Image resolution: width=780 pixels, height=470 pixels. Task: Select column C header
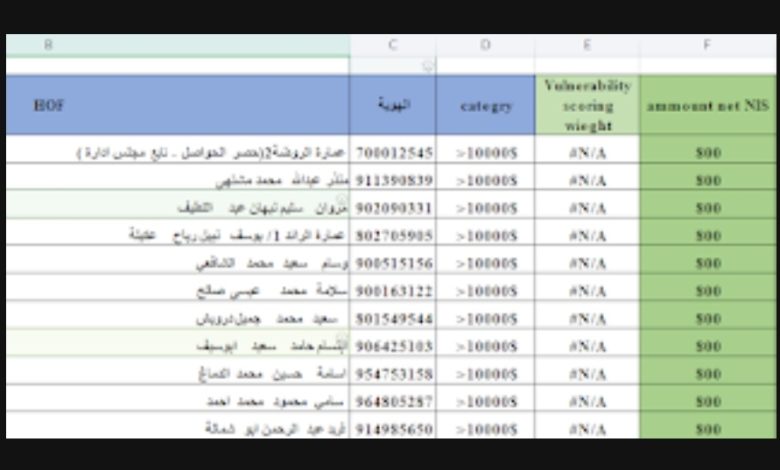tap(393, 45)
